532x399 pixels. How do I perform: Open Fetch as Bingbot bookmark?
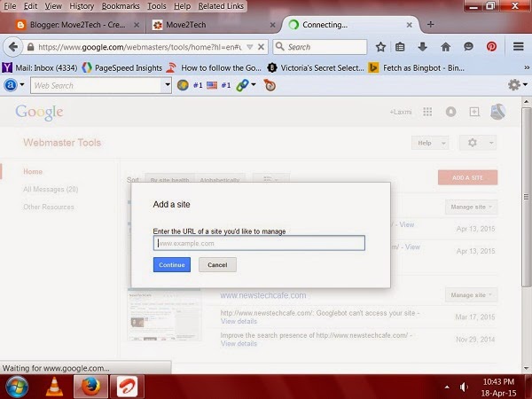(417, 68)
